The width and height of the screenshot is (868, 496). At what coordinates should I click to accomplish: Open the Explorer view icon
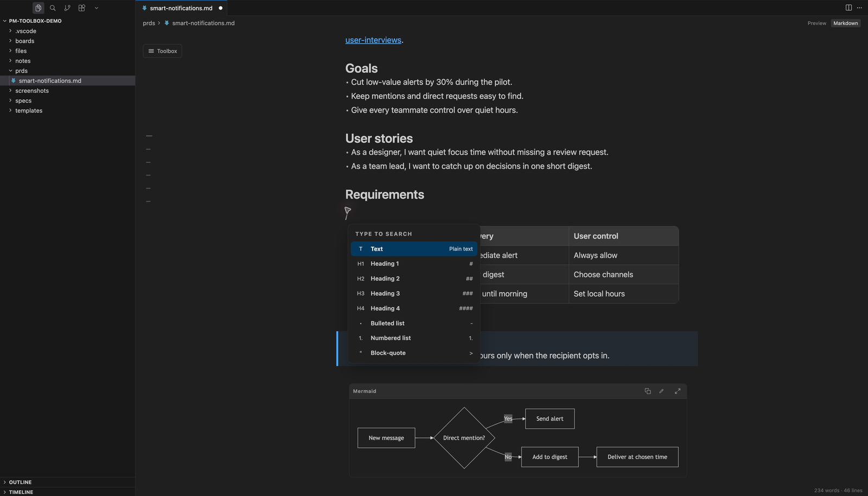coord(38,8)
